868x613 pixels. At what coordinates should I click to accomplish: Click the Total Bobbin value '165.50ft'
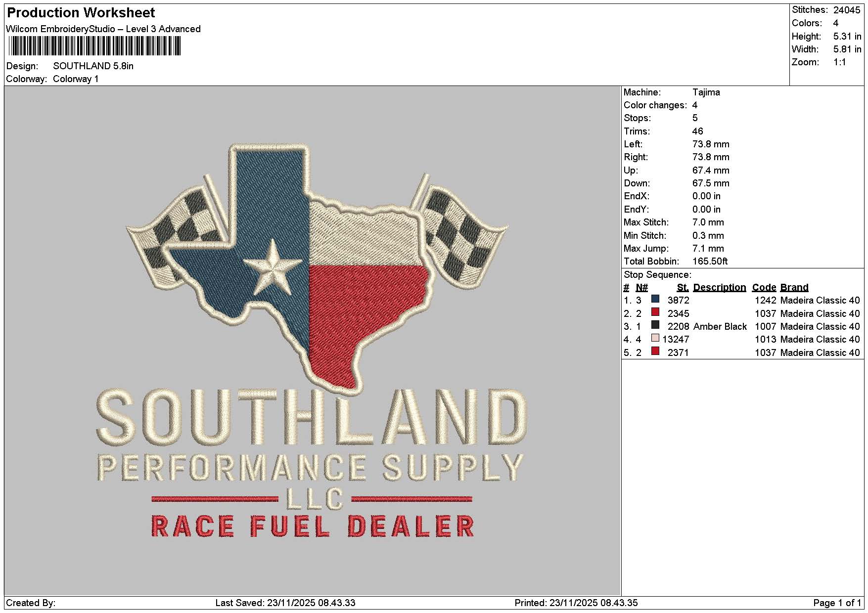[710, 262]
